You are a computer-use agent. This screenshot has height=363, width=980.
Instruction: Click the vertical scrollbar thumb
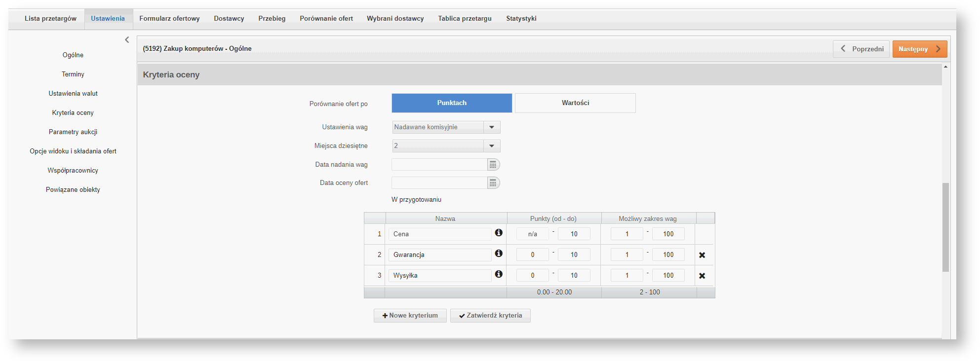click(945, 227)
